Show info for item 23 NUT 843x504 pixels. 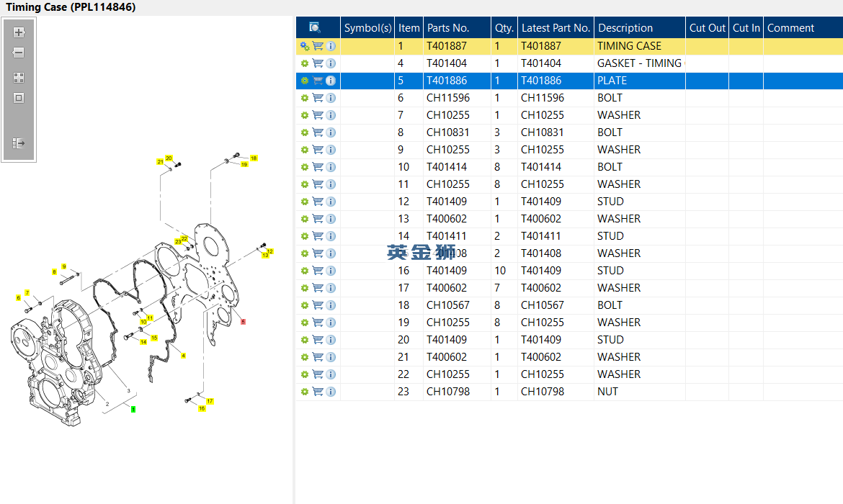coord(331,392)
